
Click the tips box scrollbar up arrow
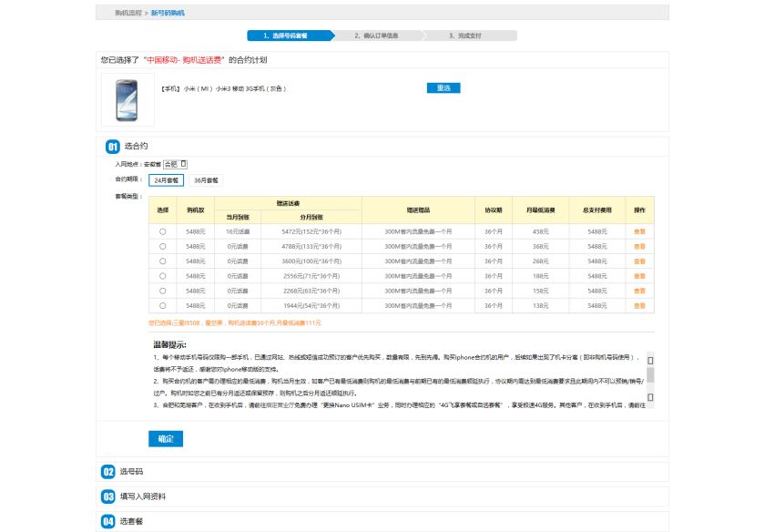[650, 361]
